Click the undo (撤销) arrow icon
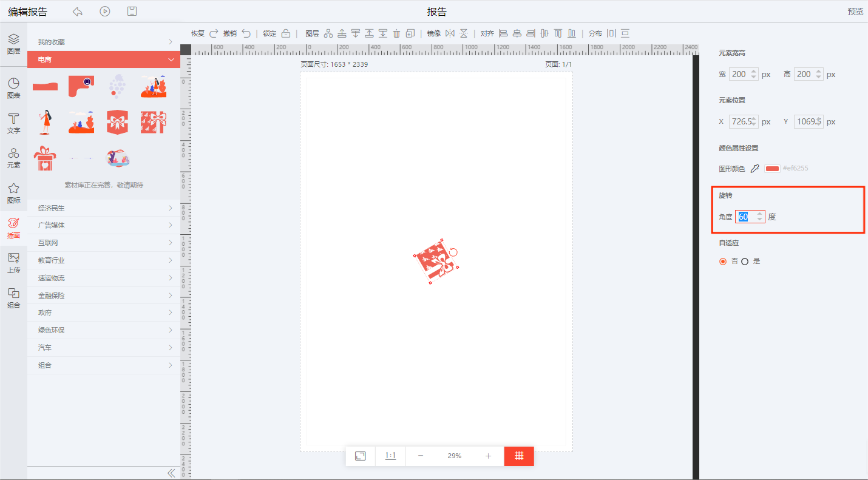This screenshot has height=480, width=868. 246,33
